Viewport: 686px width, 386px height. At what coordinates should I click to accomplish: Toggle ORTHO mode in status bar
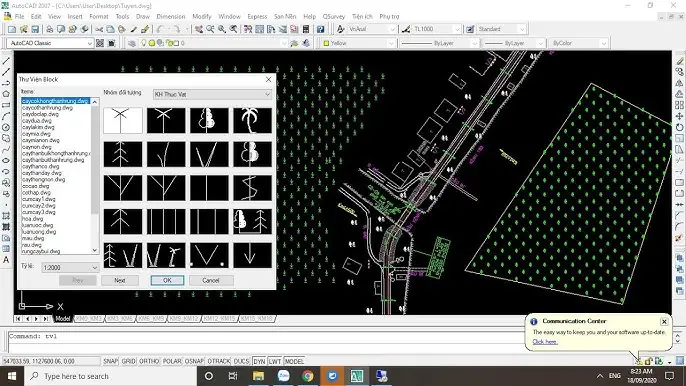[x=149, y=361]
